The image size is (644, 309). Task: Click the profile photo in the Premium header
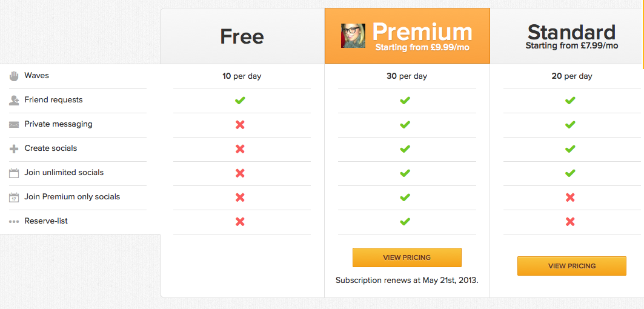pos(353,36)
